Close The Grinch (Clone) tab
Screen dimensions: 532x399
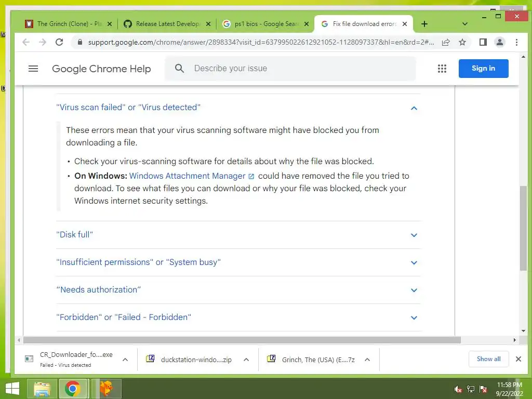[x=109, y=24]
